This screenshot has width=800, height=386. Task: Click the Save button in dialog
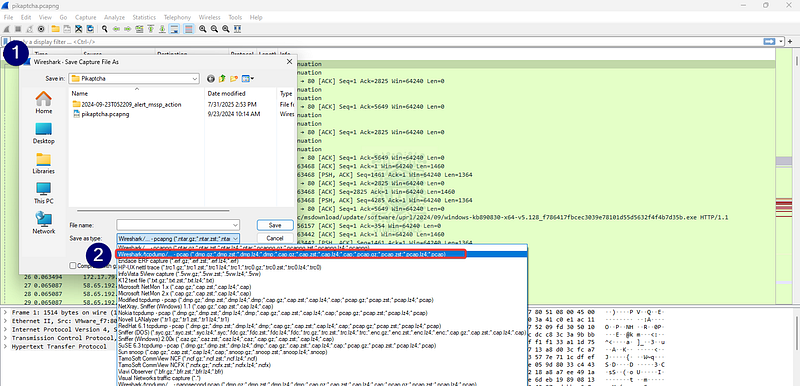pyautogui.click(x=274, y=225)
